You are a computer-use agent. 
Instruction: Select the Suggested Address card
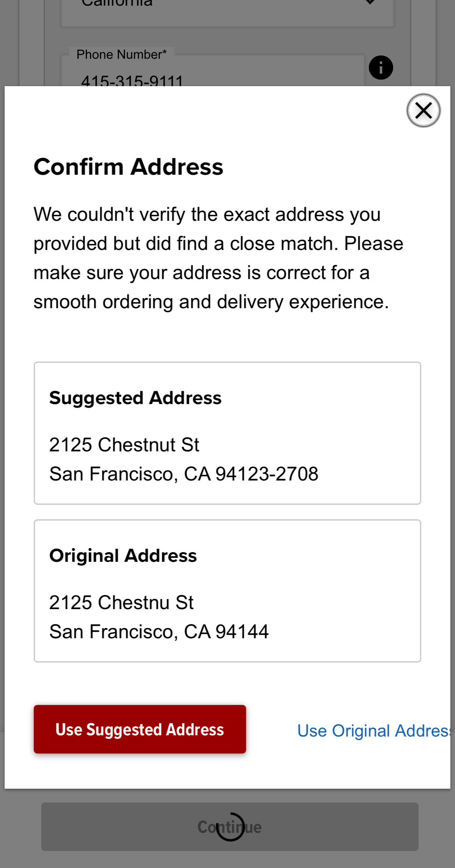click(227, 433)
